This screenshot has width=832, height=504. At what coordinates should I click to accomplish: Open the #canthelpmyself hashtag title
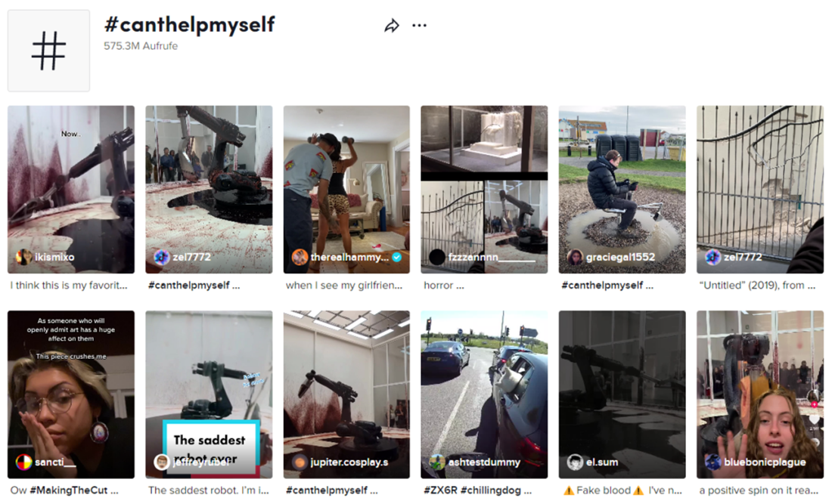click(x=189, y=25)
